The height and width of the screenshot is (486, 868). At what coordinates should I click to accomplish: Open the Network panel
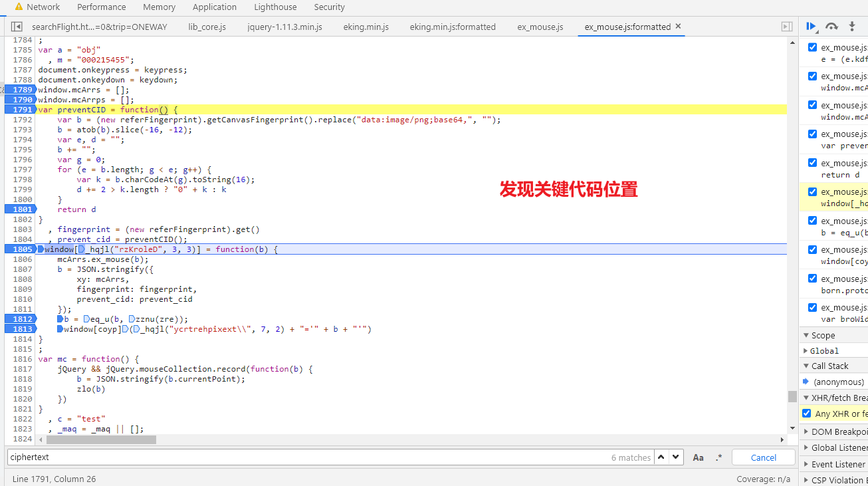(x=43, y=7)
